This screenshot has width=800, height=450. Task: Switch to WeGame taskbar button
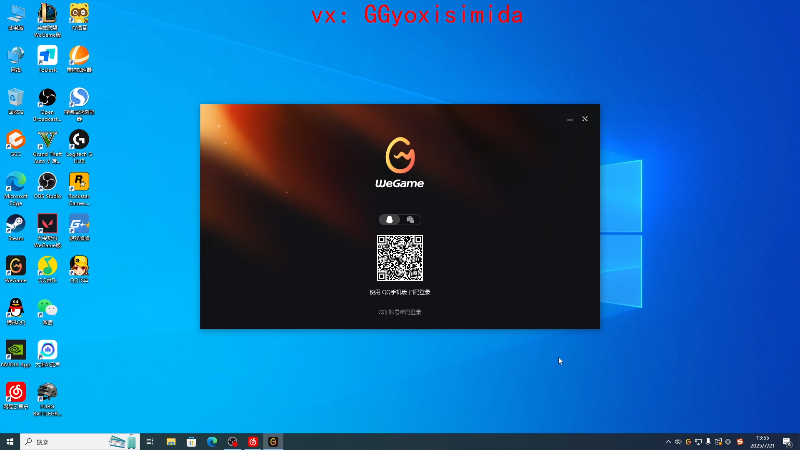[x=273, y=441]
